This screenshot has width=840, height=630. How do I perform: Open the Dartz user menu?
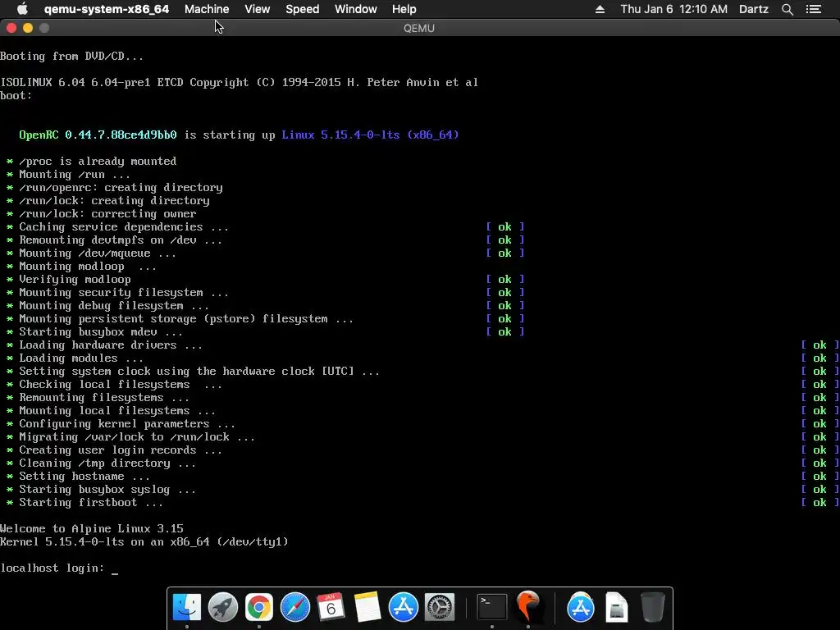tap(754, 9)
